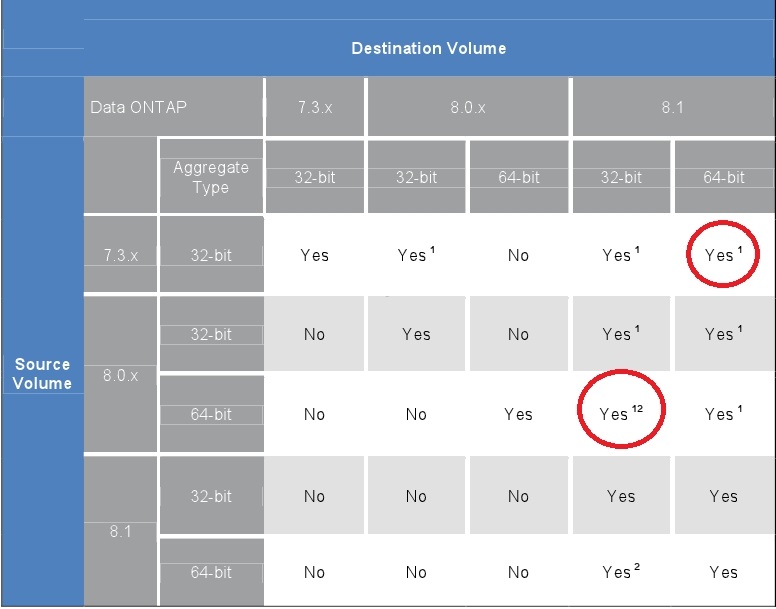Select the 8.0.x destination column header
The image size is (776, 609).
coord(468,107)
